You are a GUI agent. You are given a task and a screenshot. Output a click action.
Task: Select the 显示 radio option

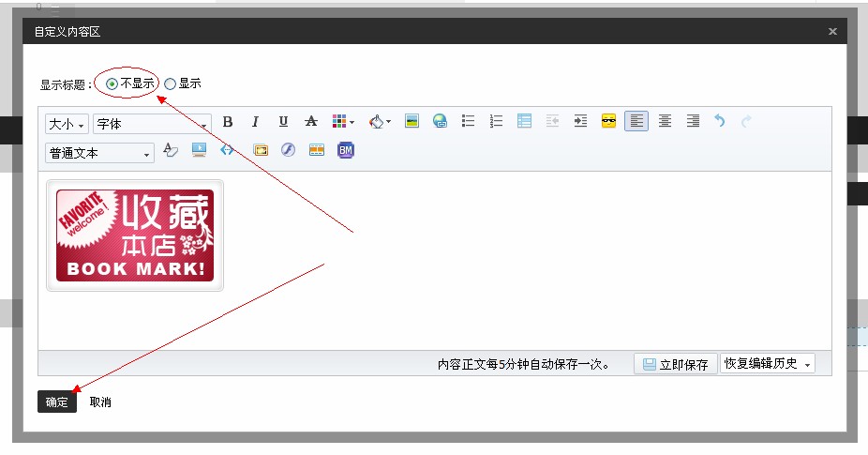(x=171, y=83)
